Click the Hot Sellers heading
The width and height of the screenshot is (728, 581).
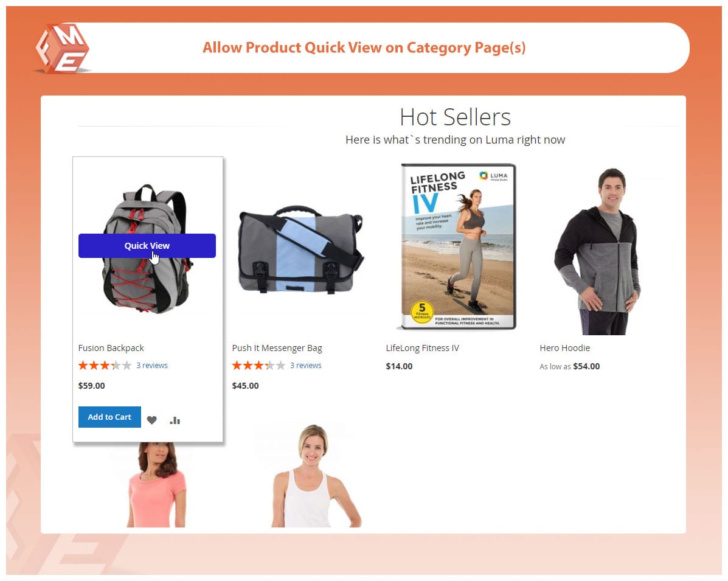coord(455,117)
